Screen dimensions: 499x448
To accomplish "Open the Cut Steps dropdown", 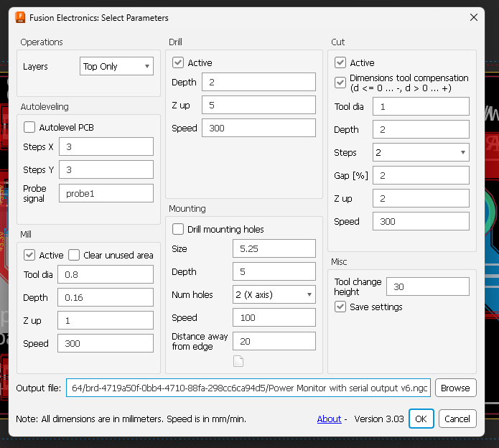I will coord(421,152).
